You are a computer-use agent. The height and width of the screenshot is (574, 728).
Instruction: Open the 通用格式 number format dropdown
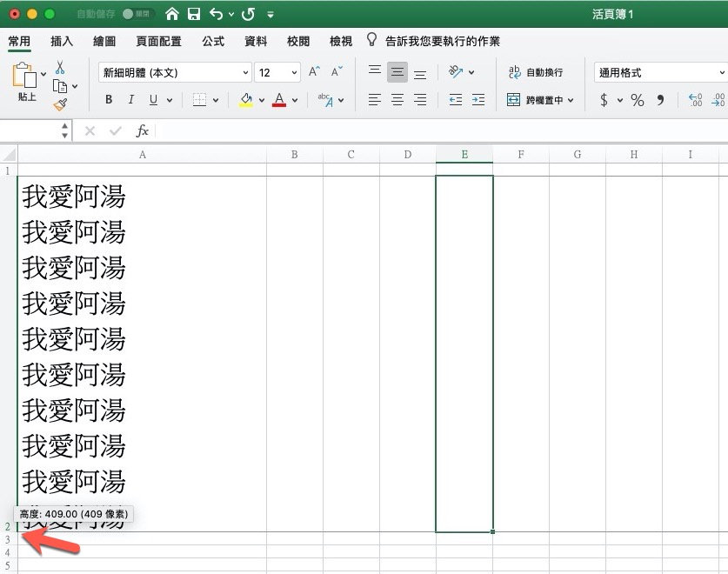(x=659, y=73)
